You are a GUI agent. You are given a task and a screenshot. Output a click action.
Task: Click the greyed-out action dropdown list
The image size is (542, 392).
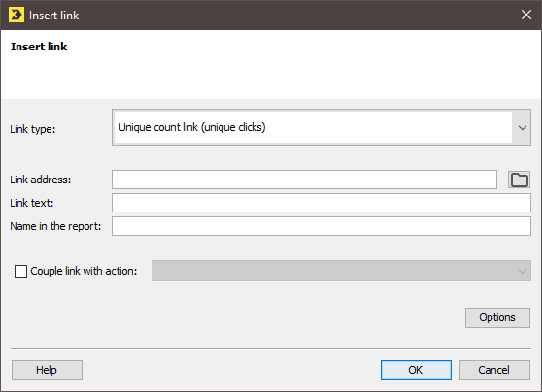(341, 271)
